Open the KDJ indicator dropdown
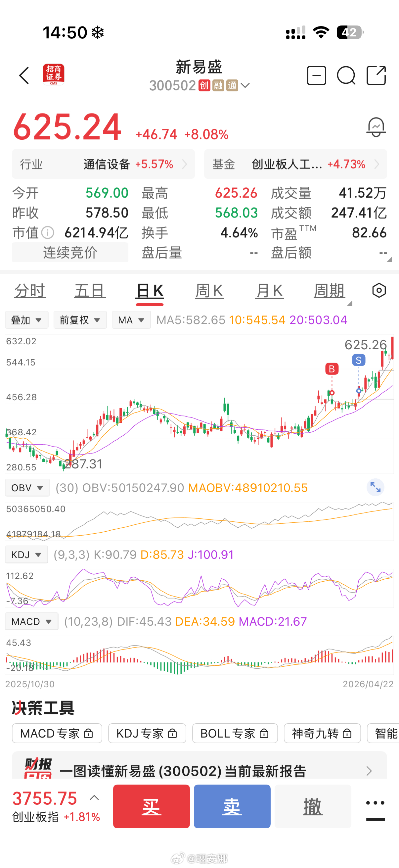 pyautogui.click(x=26, y=555)
